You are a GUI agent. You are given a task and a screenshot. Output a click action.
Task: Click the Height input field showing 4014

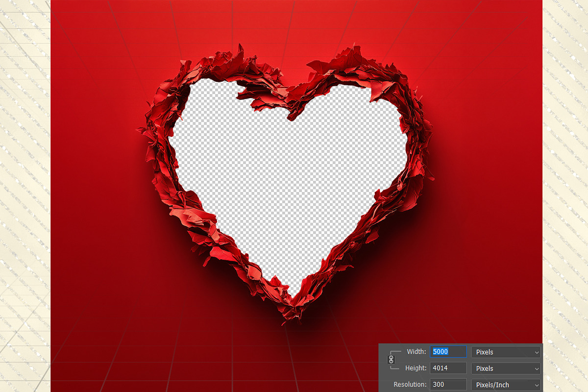click(x=448, y=368)
